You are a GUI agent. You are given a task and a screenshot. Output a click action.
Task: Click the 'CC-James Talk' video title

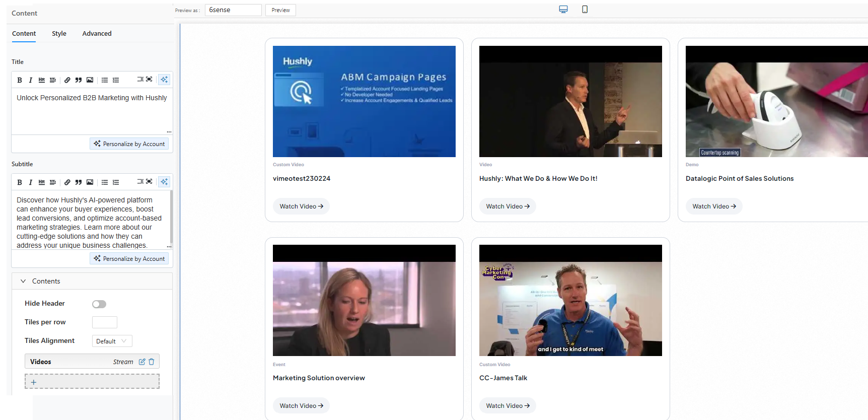pos(503,378)
